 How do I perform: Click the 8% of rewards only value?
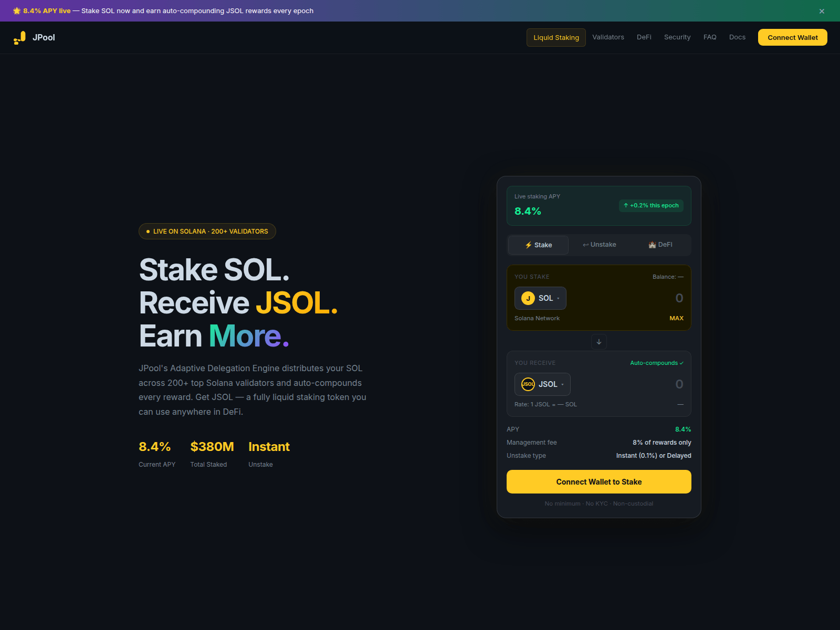661,443
